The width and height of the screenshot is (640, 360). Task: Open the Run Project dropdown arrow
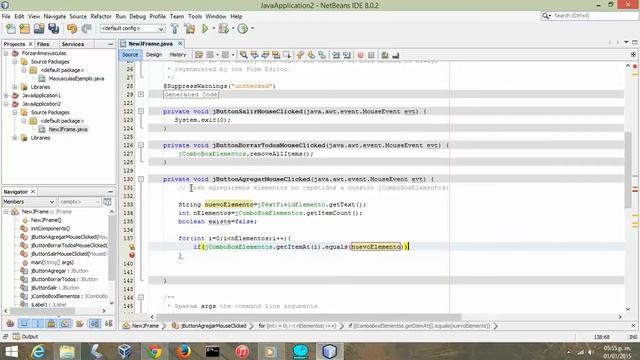213,29
